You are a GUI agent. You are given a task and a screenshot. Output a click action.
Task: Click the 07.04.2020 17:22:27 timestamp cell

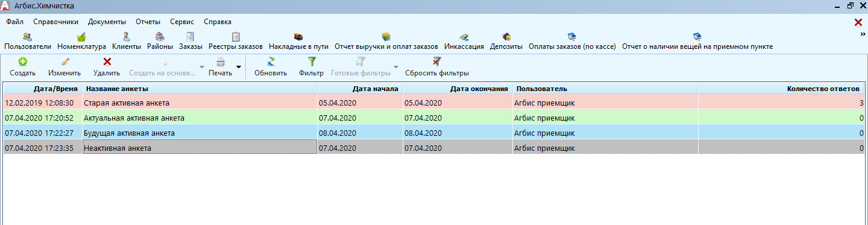point(43,133)
